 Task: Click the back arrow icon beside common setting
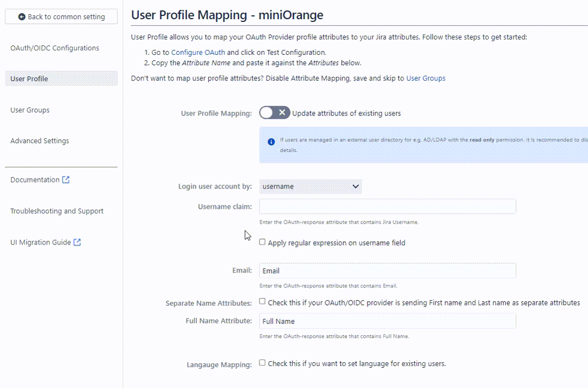(x=22, y=17)
